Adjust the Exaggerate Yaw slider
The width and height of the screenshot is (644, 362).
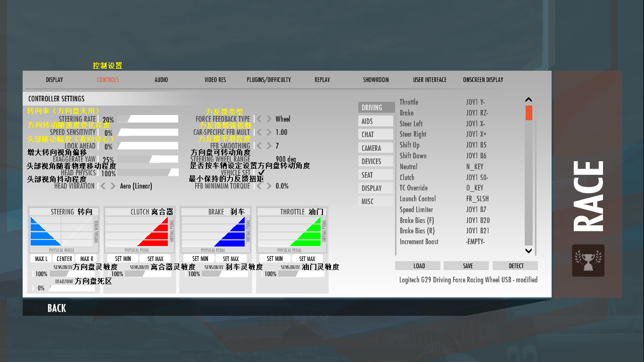(148, 159)
